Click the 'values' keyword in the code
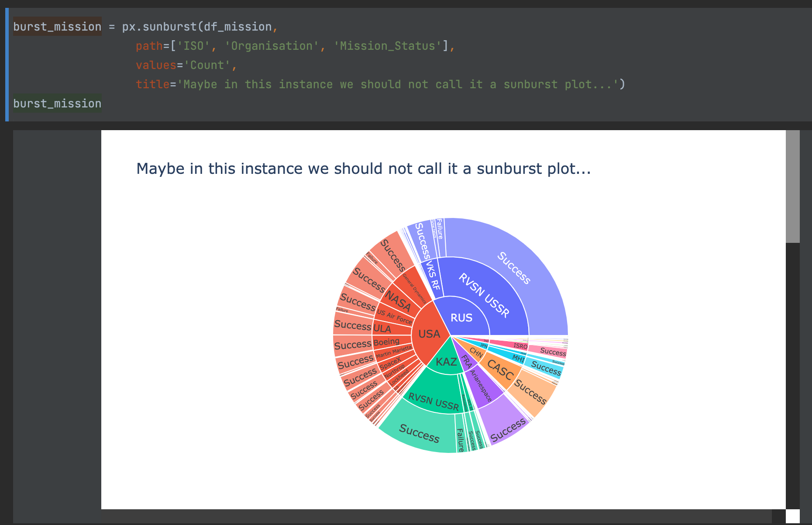The width and height of the screenshot is (812, 525). 156,65
